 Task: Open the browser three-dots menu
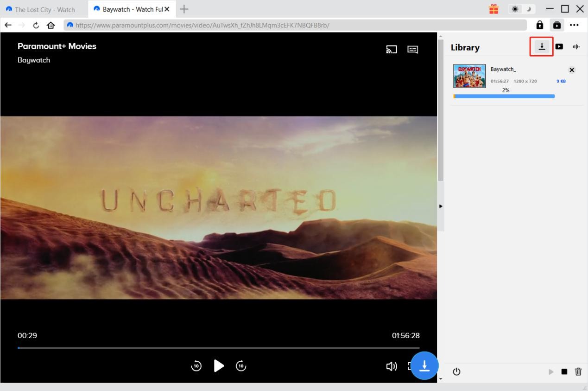pos(575,25)
